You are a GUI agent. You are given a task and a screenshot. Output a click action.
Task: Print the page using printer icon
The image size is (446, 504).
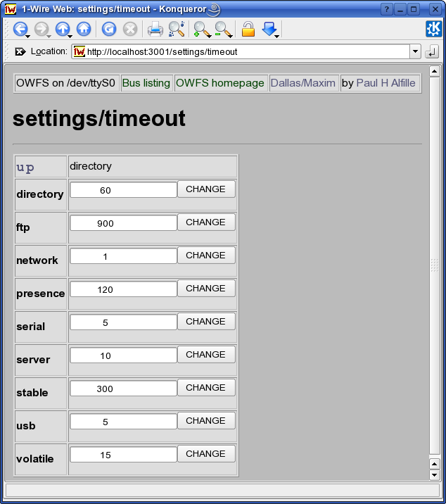(x=155, y=29)
